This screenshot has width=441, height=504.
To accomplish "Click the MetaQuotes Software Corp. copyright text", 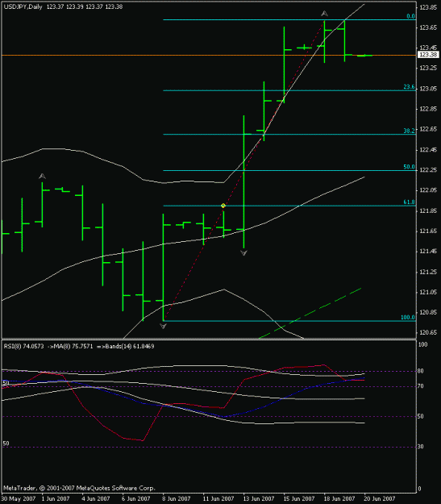I will (79, 488).
